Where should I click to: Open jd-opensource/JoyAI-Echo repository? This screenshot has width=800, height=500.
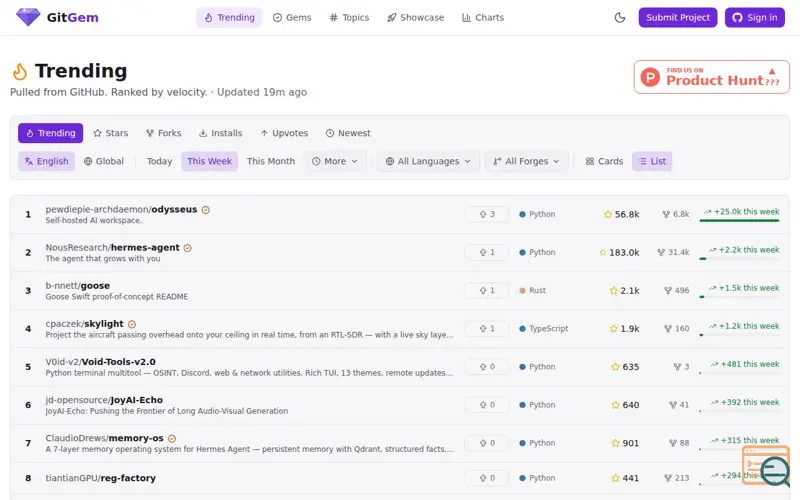tap(104, 400)
